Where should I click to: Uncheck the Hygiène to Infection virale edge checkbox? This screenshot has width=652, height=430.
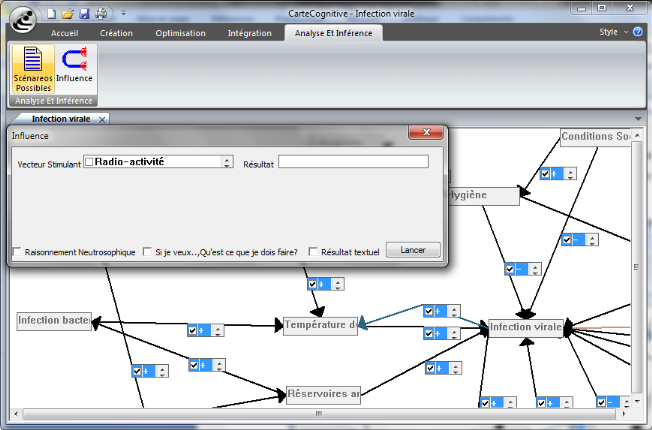tap(510, 269)
